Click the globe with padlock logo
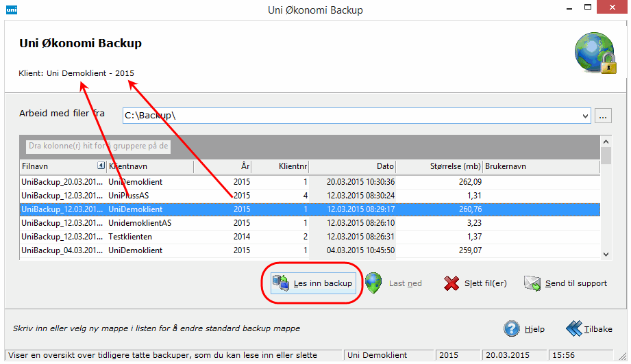 [595, 53]
